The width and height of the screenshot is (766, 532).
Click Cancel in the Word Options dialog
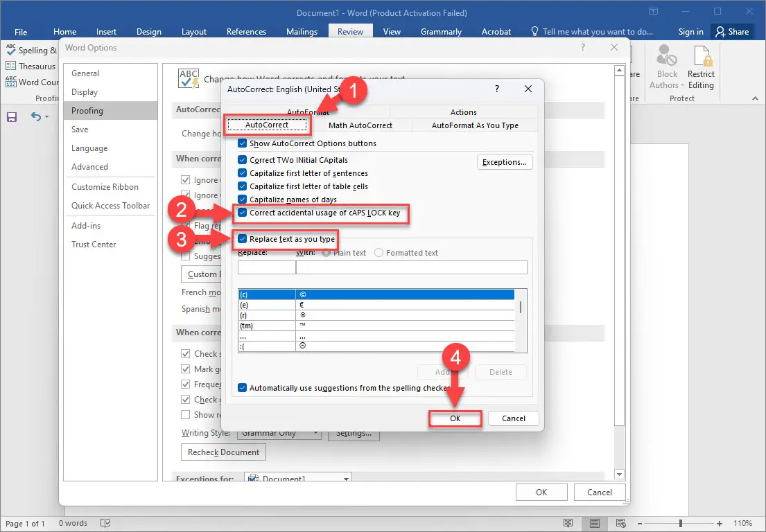(x=600, y=493)
